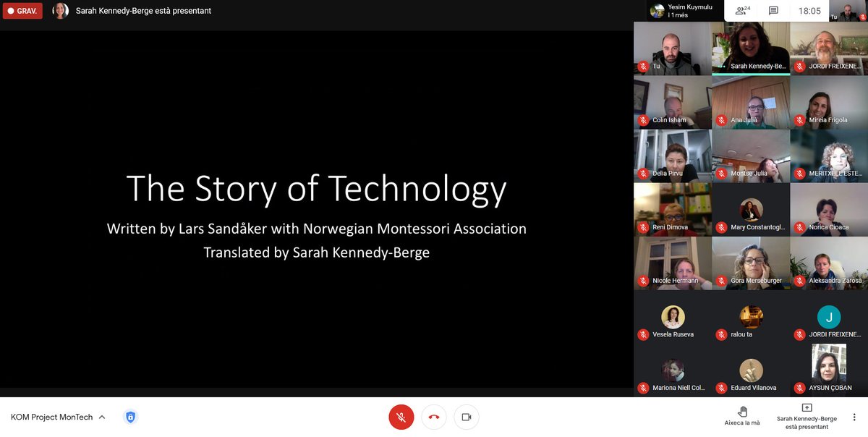868x437 pixels.
Task: Hang up with the red phone button
Action: [x=434, y=417]
